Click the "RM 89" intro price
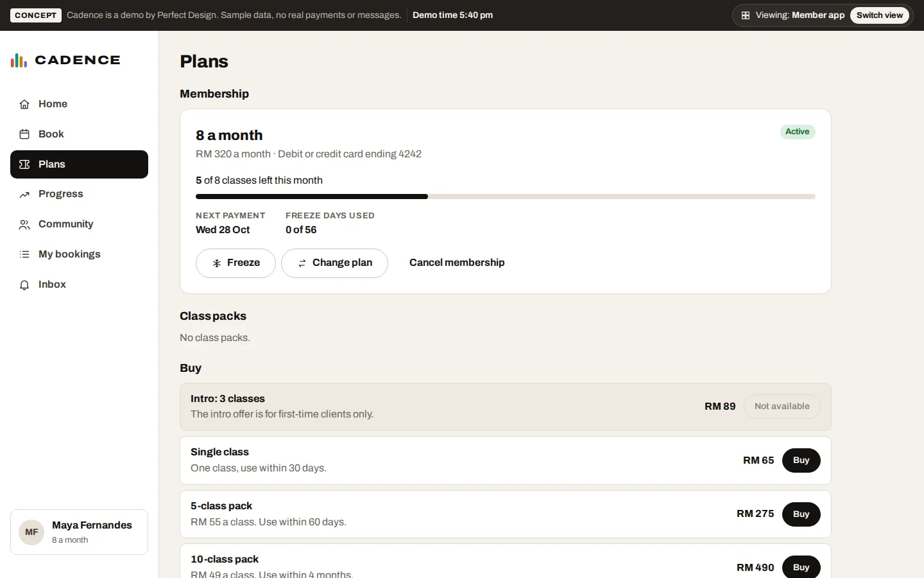This screenshot has width=924, height=578. coord(720,407)
